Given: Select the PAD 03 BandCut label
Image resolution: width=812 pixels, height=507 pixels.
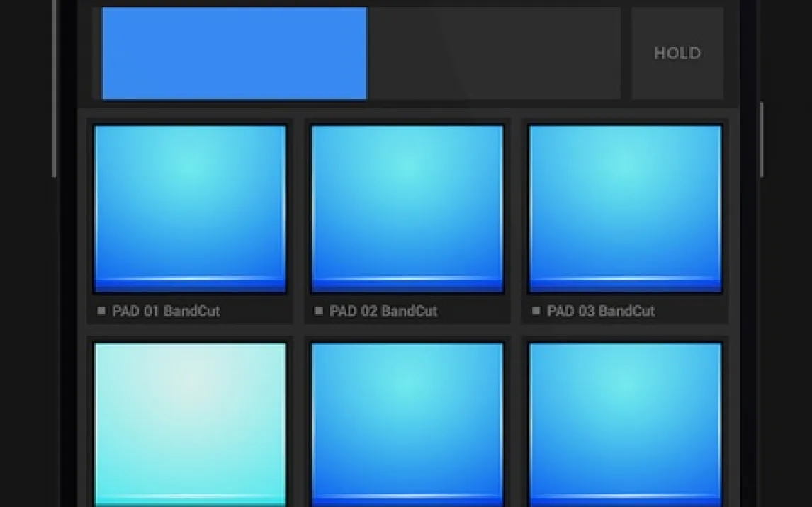Looking at the screenshot, I should coord(601,311).
